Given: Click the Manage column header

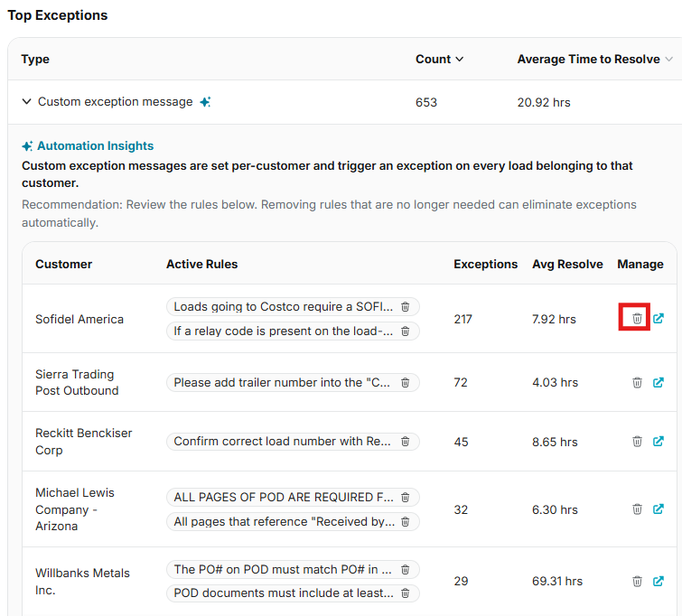Looking at the screenshot, I should [640, 265].
